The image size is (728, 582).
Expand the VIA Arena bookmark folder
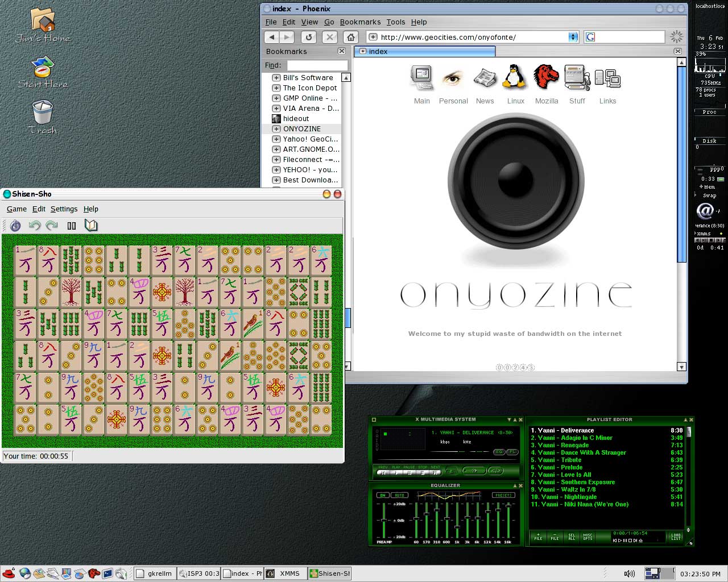[x=276, y=109]
